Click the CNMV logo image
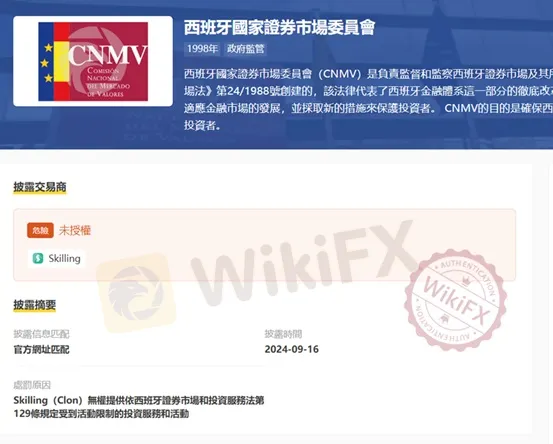The height and width of the screenshot is (444, 553). pyautogui.click(x=93, y=61)
